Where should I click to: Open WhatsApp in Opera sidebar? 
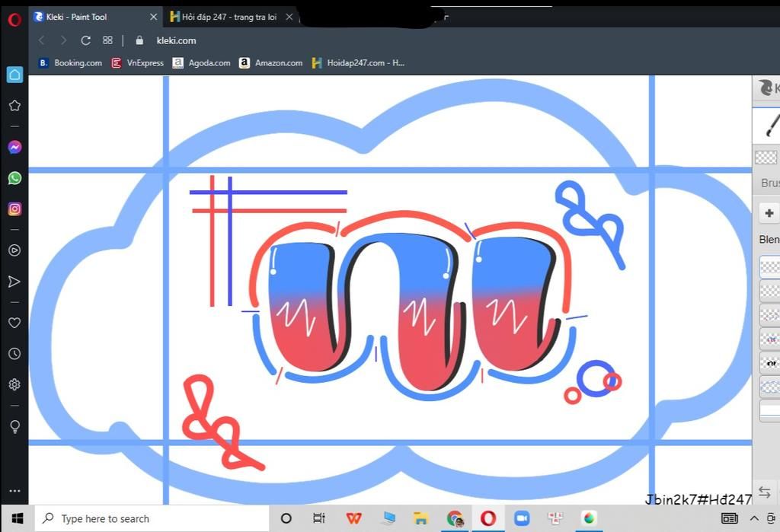[x=14, y=178]
